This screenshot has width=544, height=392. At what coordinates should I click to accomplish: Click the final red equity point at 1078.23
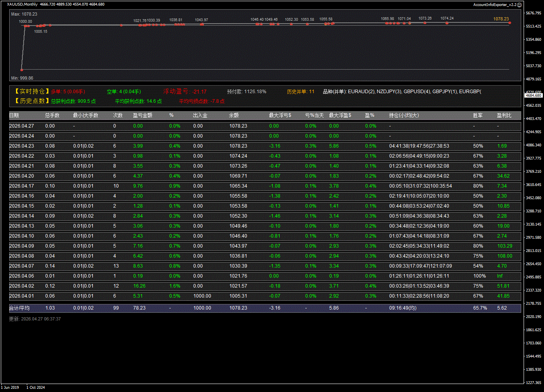click(509, 23)
